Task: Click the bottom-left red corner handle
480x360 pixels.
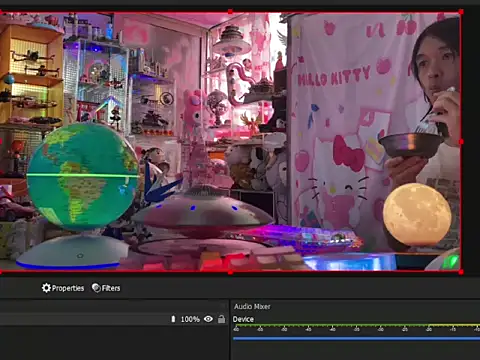Action: click(1, 272)
